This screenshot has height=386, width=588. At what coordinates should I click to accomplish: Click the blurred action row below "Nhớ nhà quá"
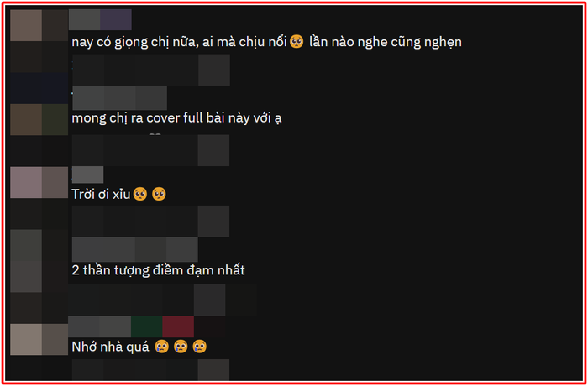pos(150,370)
